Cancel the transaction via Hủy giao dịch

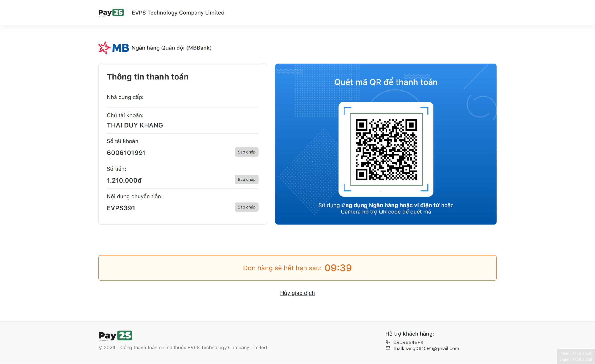tap(297, 293)
